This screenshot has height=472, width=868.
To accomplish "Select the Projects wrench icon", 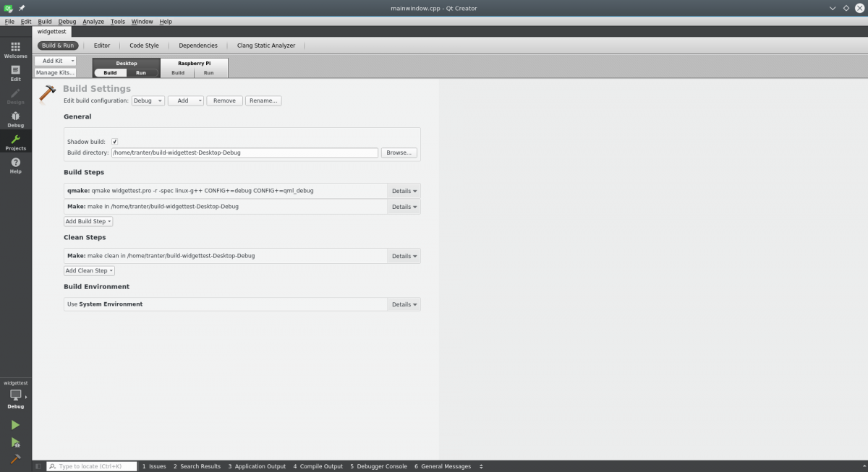I will pyautogui.click(x=15, y=142).
